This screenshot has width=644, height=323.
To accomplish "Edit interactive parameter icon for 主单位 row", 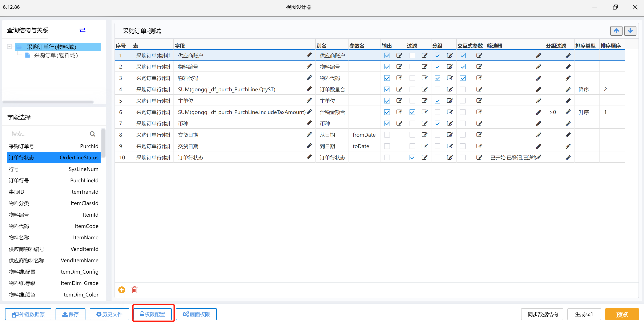I will 479,101.
